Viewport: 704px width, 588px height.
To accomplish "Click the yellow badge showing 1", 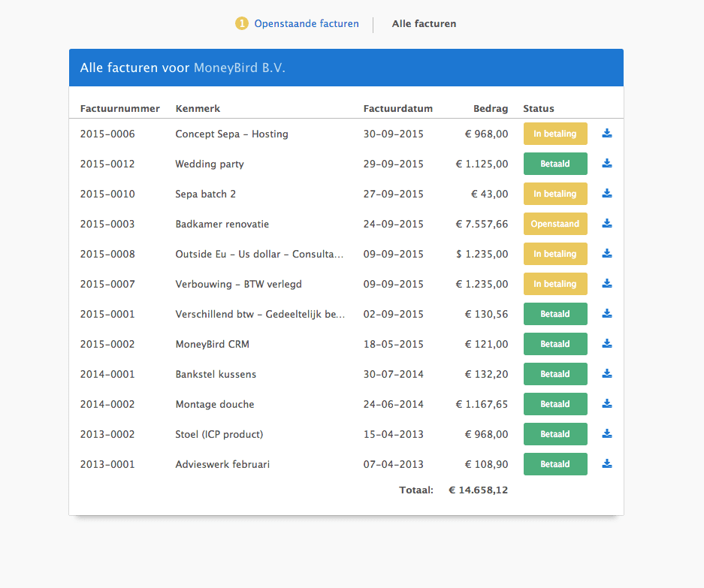I will [241, 23].
